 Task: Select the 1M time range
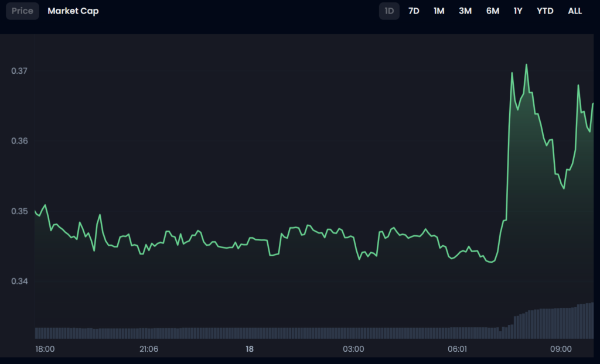[x=439, y=11]
